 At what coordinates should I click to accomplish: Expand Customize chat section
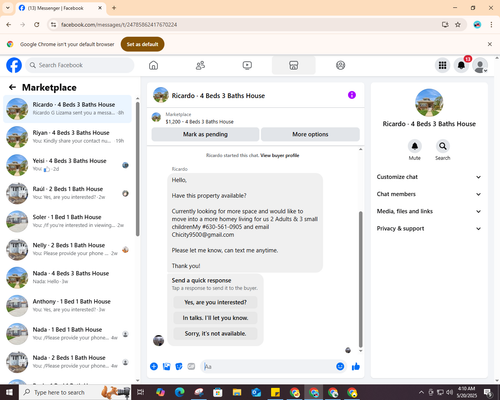click(429, 177)
